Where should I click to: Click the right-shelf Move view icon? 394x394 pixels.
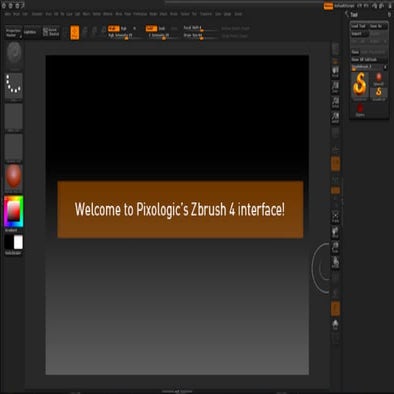[x=336, y=232]
